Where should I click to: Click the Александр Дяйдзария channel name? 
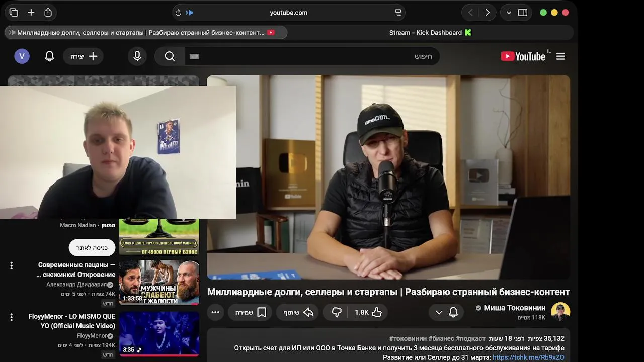click(x=76, y=284)
